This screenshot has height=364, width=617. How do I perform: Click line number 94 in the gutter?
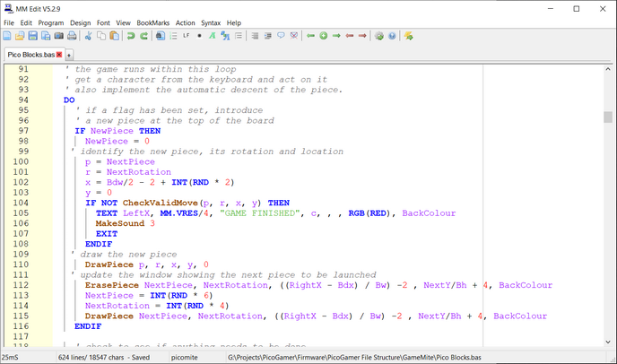(23, 100)
